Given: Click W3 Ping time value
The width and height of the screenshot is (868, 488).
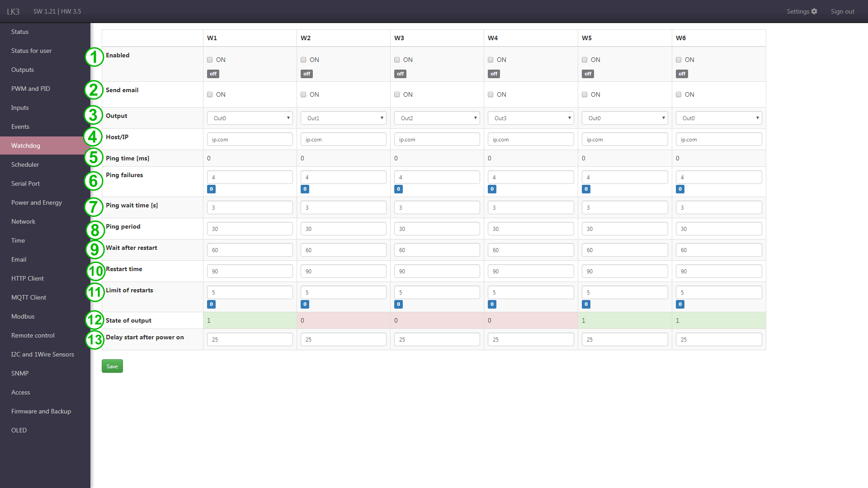Looking at the screenshot, I should pos(396,158).
